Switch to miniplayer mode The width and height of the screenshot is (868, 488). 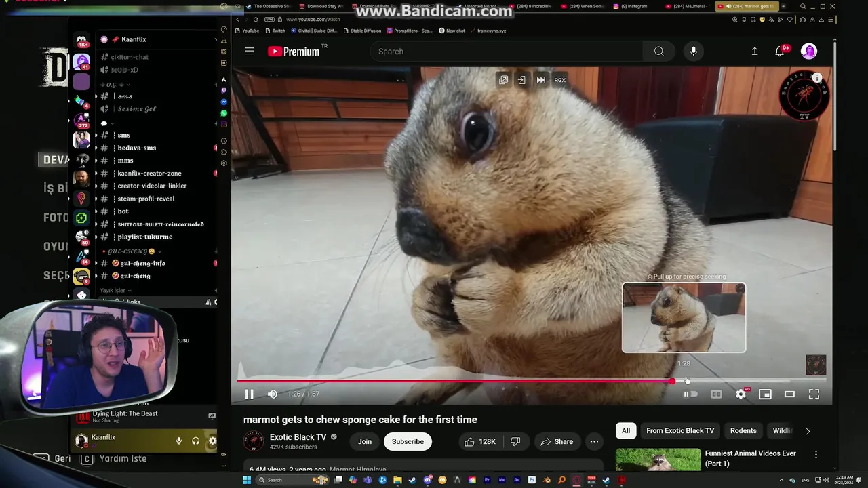(765, 394)
